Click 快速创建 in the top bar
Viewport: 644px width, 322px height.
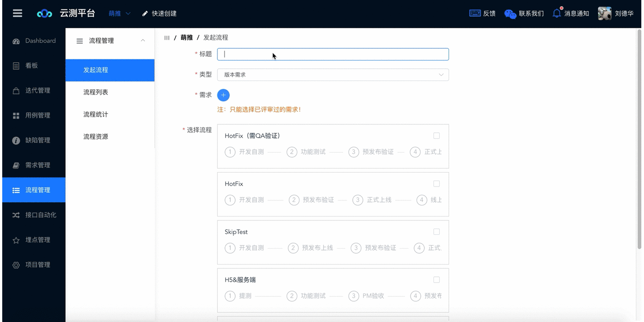(164, 13)
